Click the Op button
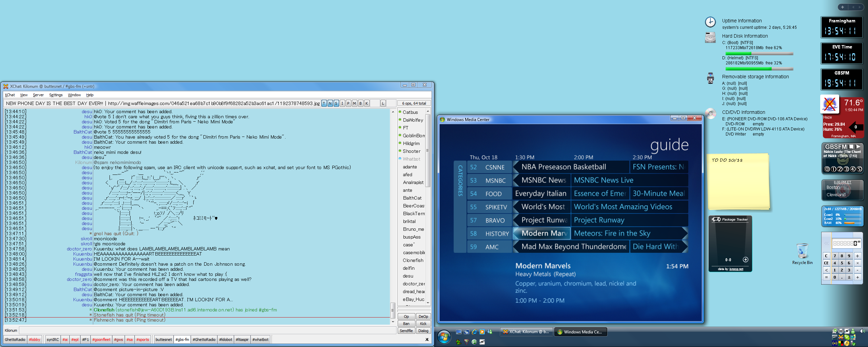The image size is (868, 347). tap(406, 317)
